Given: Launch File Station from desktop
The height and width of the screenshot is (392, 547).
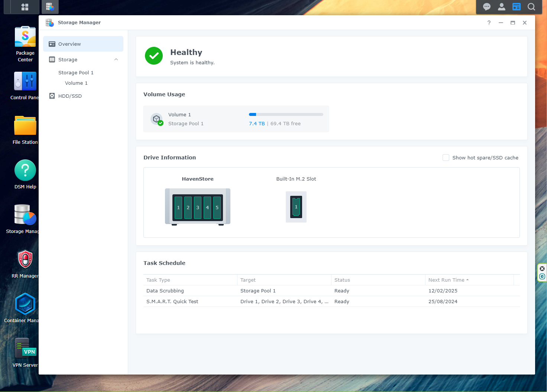Looking at the screenshot, I should tap(25, 130).
